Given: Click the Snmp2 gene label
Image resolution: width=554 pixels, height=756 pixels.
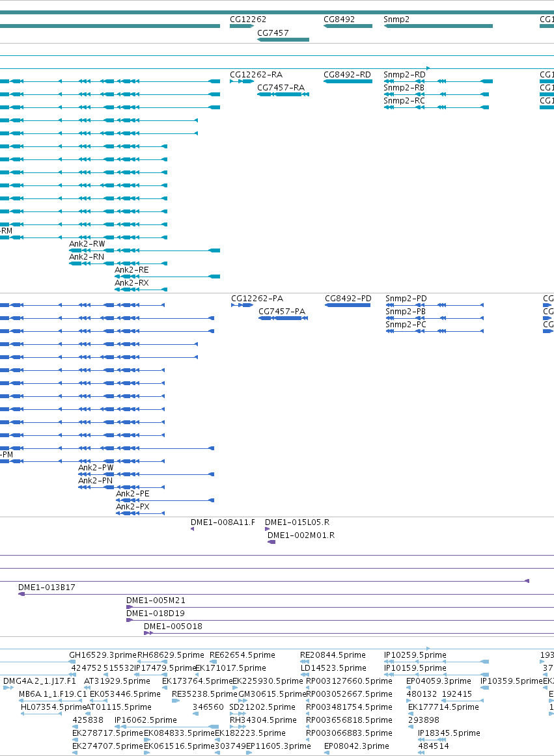Looking at the screenshot, I should [396, 20].
